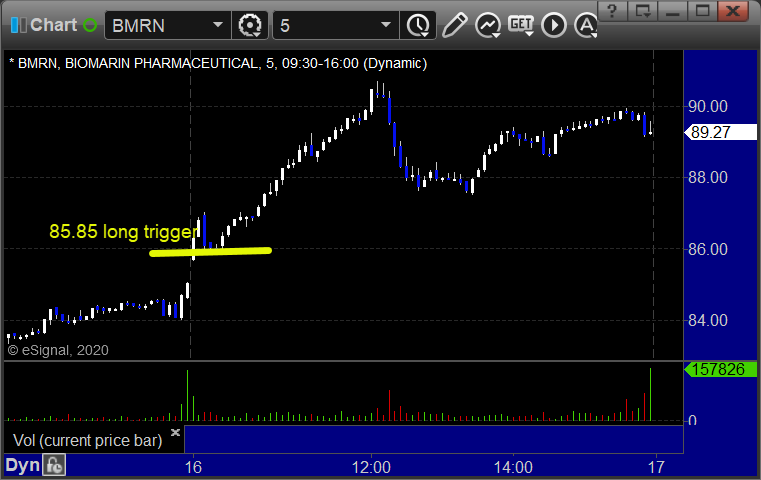The height and width of the screenshot is (480, 761).
Task: Click the date 17 time axis label
Action: tap(656, 467)
